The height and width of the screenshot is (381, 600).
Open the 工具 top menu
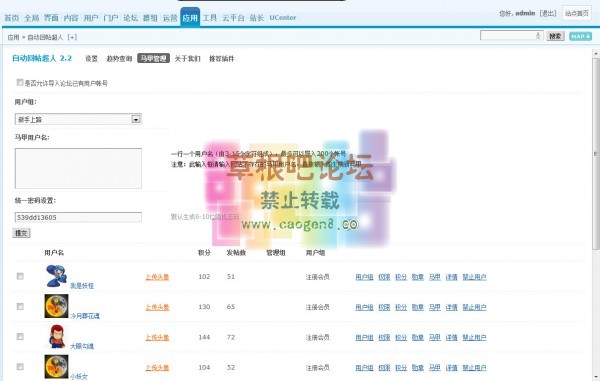pos(210,18)
